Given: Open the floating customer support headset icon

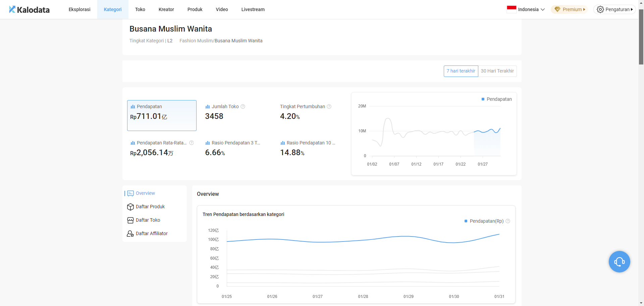Looking at the screenshot, I should tap(619, 262).
